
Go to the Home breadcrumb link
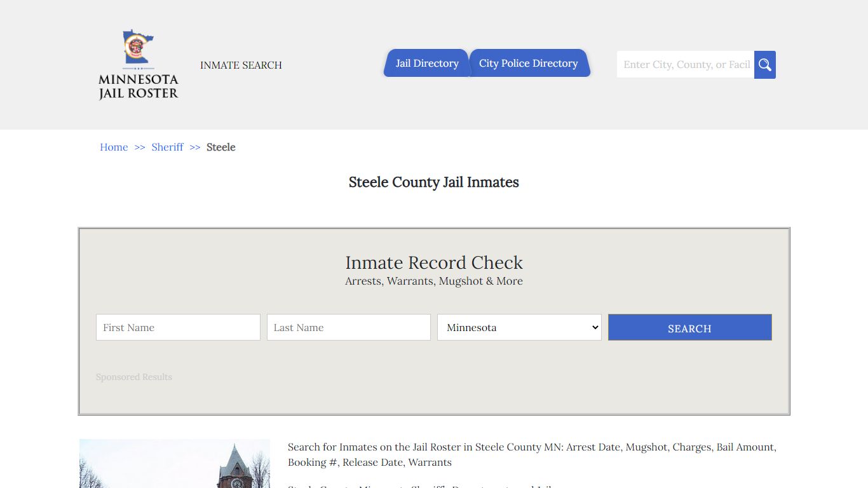[x=114, y=147]
